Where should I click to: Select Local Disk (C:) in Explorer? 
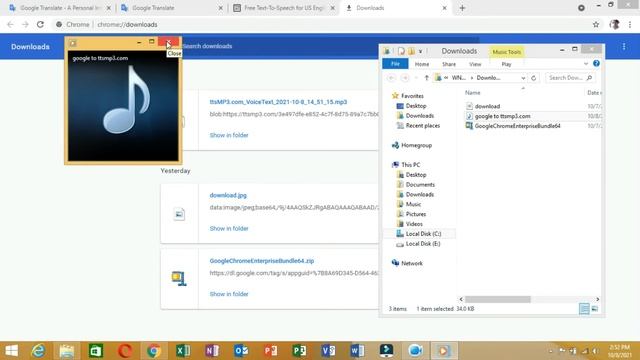pyautogui.click(x=423, y=234)
